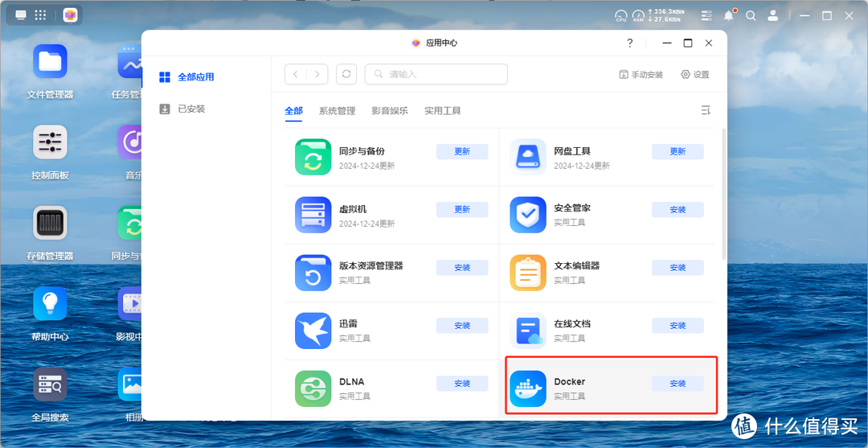The width and height of the screenshot is (868, 448).
Task: Open the 虚拟机 app icon
Action: point(313,215)
